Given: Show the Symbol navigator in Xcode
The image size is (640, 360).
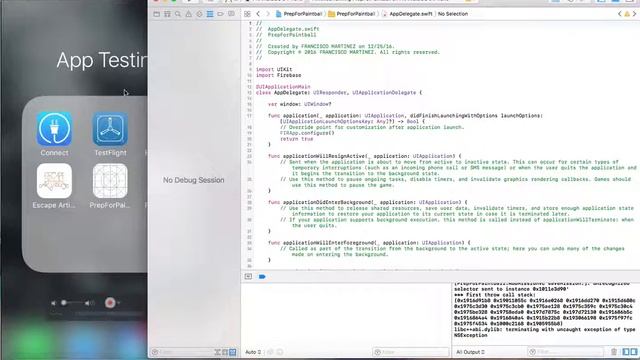Looking at the screenshot, I should 167,14.
